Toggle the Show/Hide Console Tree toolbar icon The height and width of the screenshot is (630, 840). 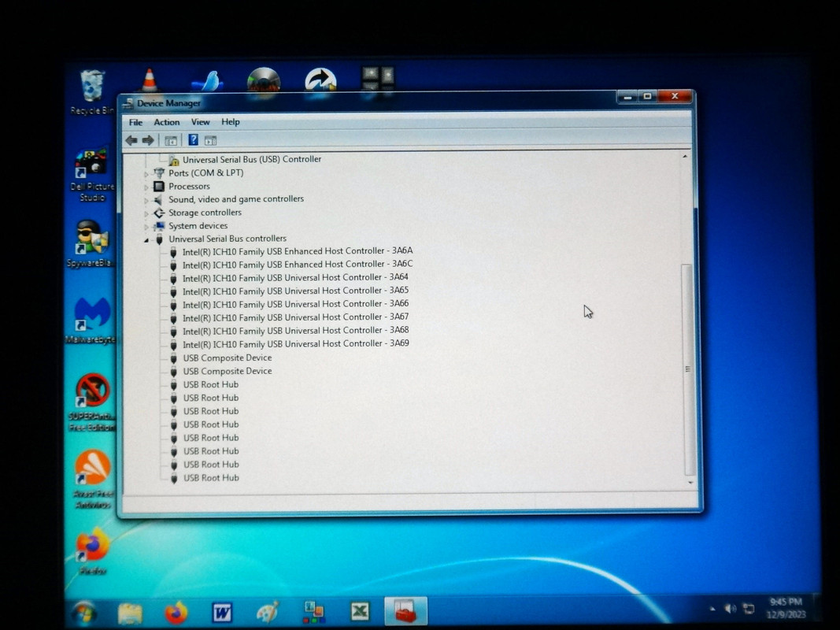(171, 141)
